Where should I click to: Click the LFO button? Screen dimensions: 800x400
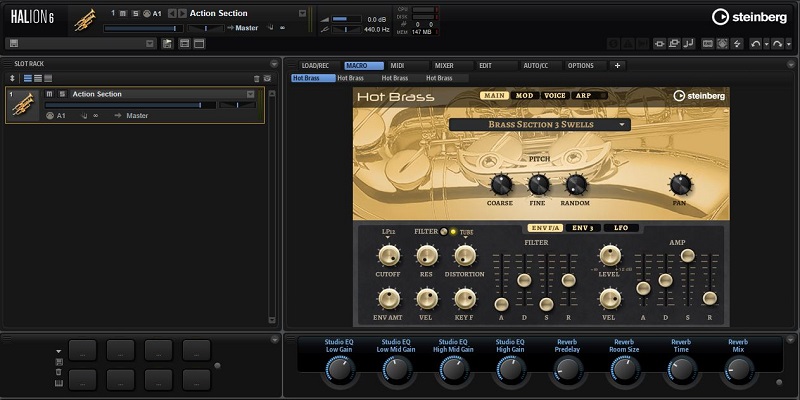pyautogui.click(x=620, y=228)
